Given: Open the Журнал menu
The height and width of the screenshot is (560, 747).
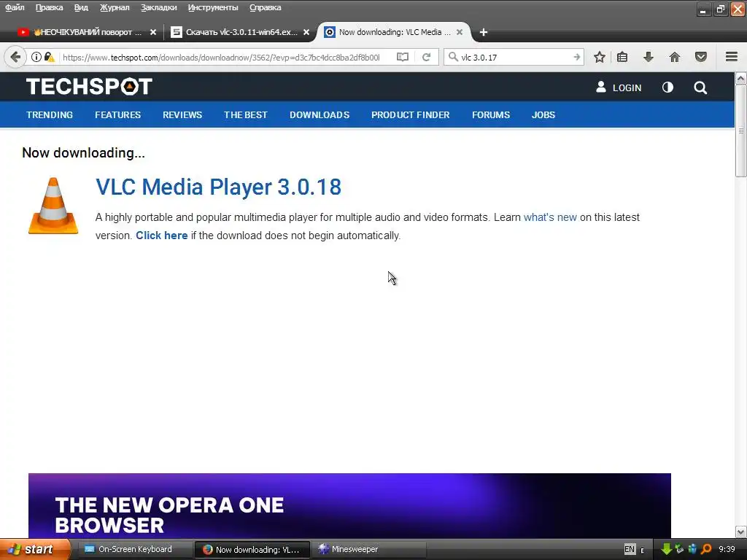Looking at the screenshot, I should coord(115,7).
